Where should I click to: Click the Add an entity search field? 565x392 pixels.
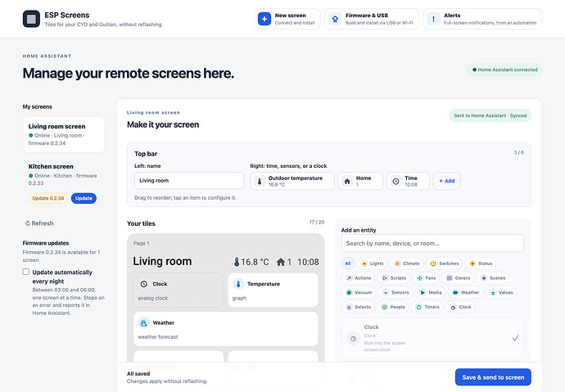click(432, 243)
